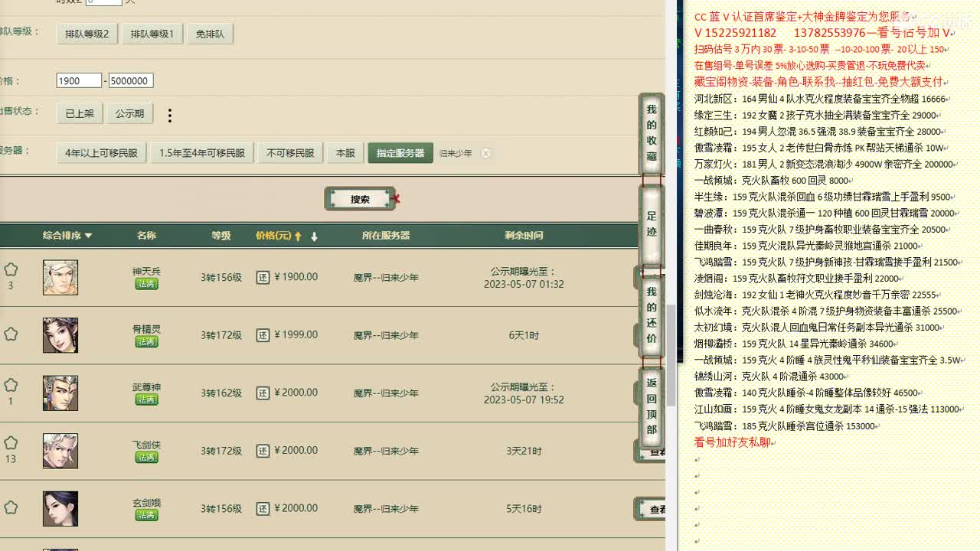Toggle 排队等级2 filter

87,34
